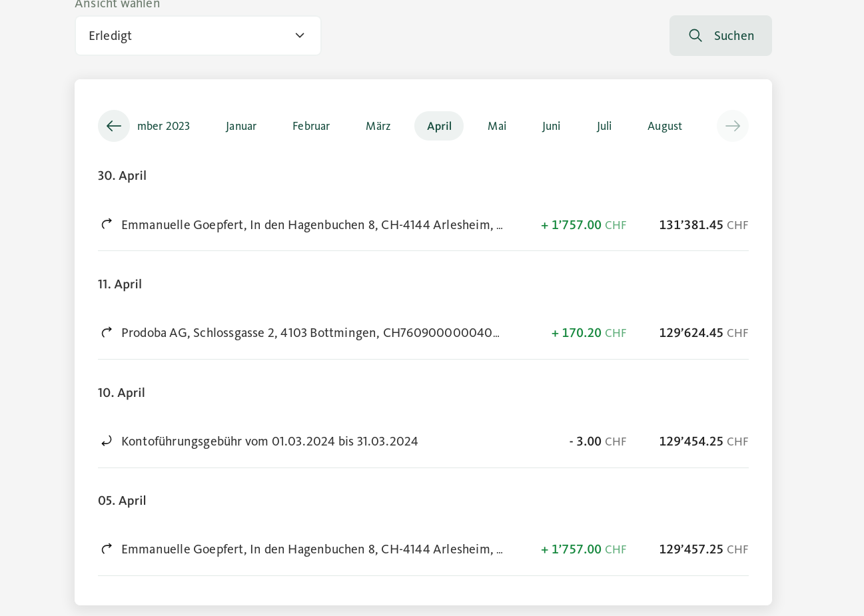Open the Mai month tab
864x616 pixels.
(497, 126)
